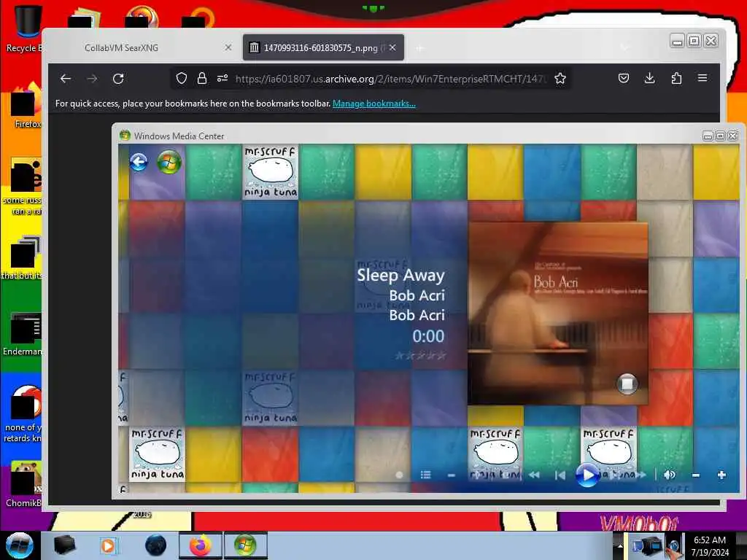Raise Media Center volume with plus

(x=721, y=475)
